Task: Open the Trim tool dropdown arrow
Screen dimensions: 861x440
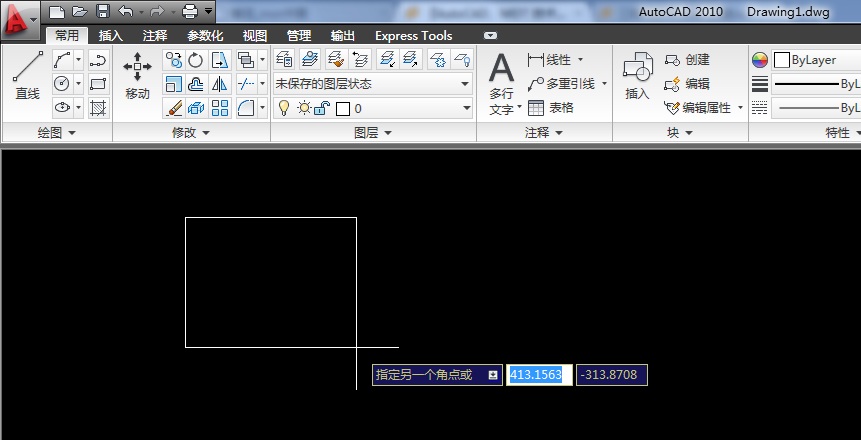Action: coord(262,83)
